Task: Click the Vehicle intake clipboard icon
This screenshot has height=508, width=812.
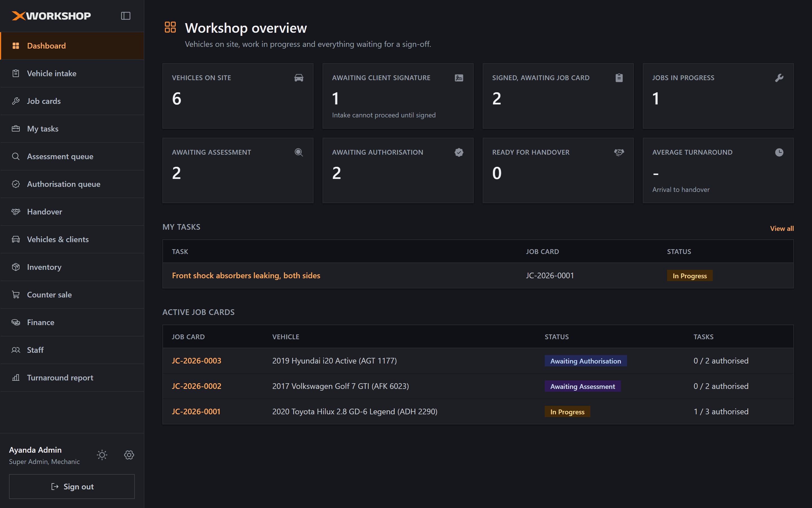Action: (x=16, y=73)
